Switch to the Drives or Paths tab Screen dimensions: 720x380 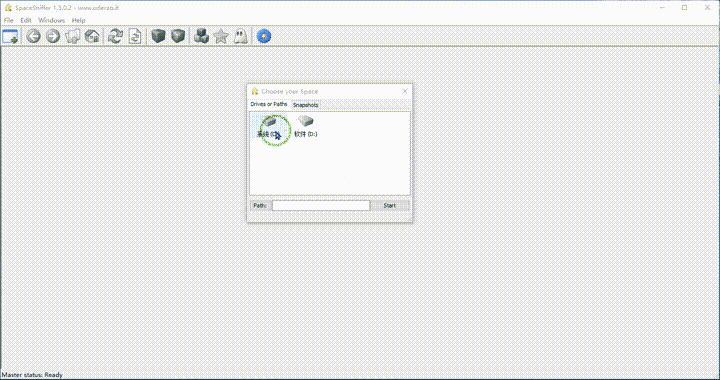pos(269,105)
